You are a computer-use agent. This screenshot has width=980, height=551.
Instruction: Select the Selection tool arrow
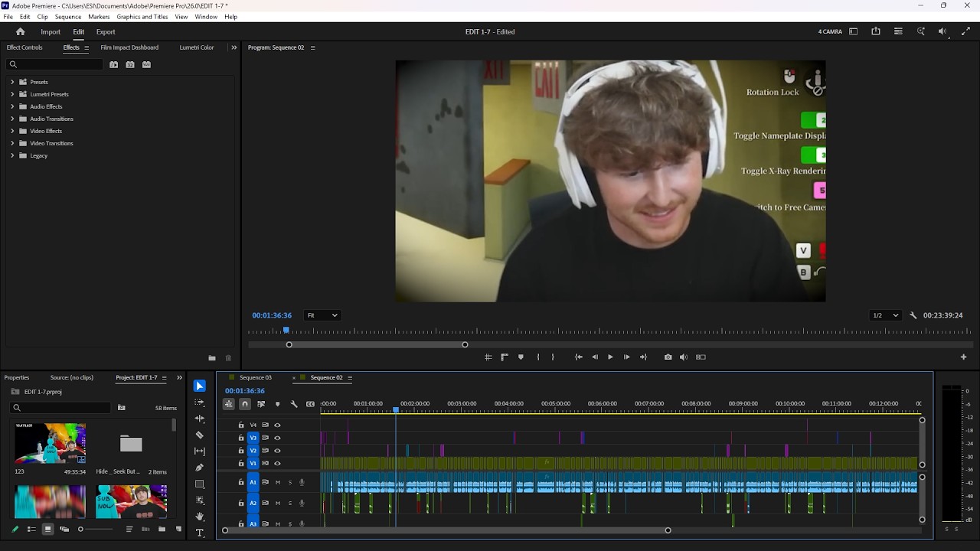coord(200,386)
